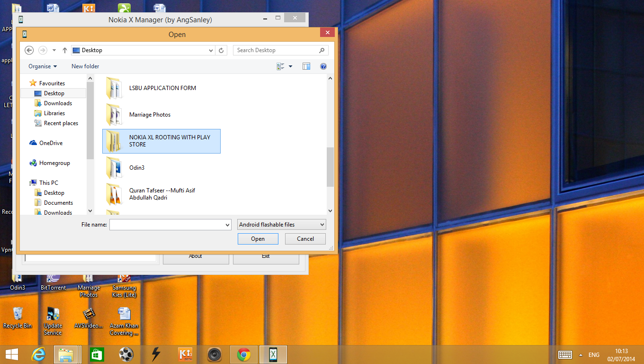Viewport: 644px width, 364px height.
Task: Go up one folder level with Up arrow
Action: click(x=65, y=50)
